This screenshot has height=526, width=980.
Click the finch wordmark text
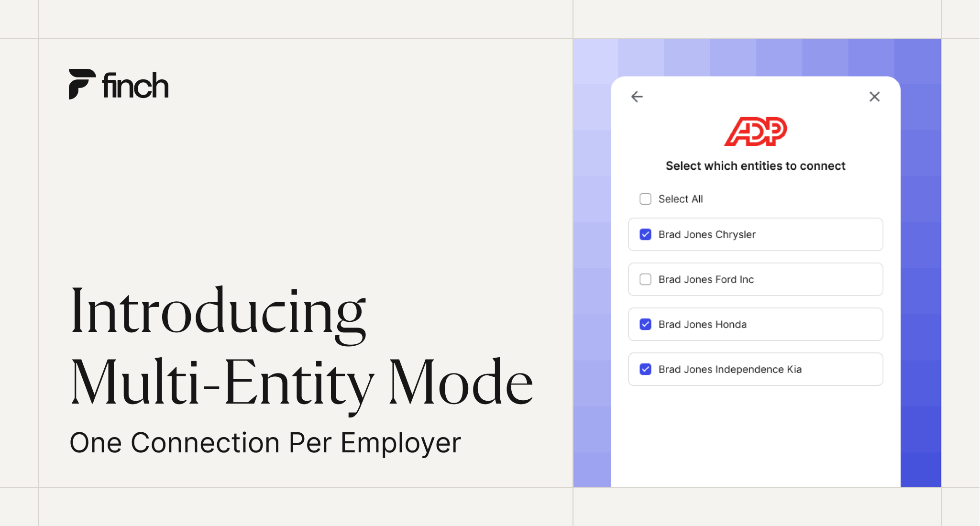tap(135, 86)
